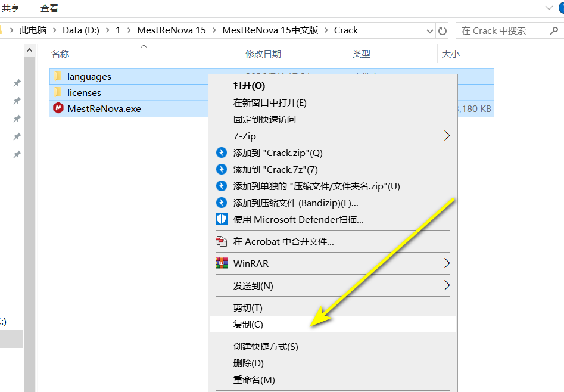This screenshot has height=392, width=564.
Task: Click the Crack breadcrumb segment
Action: tap(345, 30)
